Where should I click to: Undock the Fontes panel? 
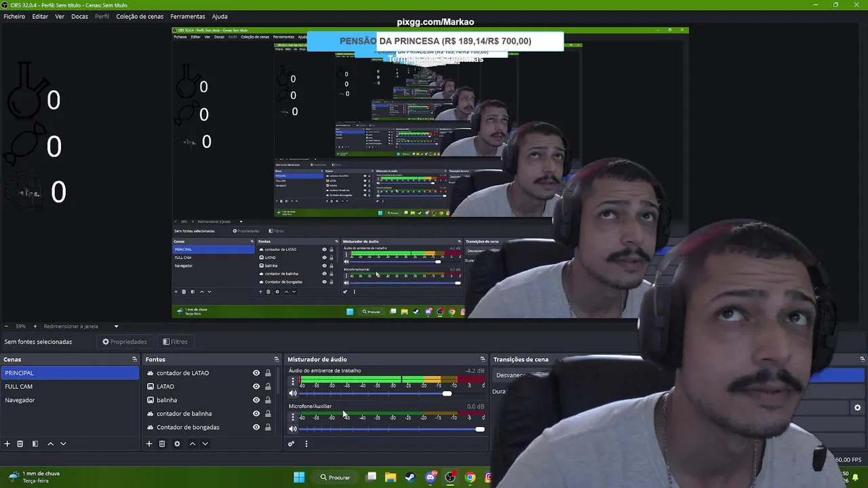point(276,359)
